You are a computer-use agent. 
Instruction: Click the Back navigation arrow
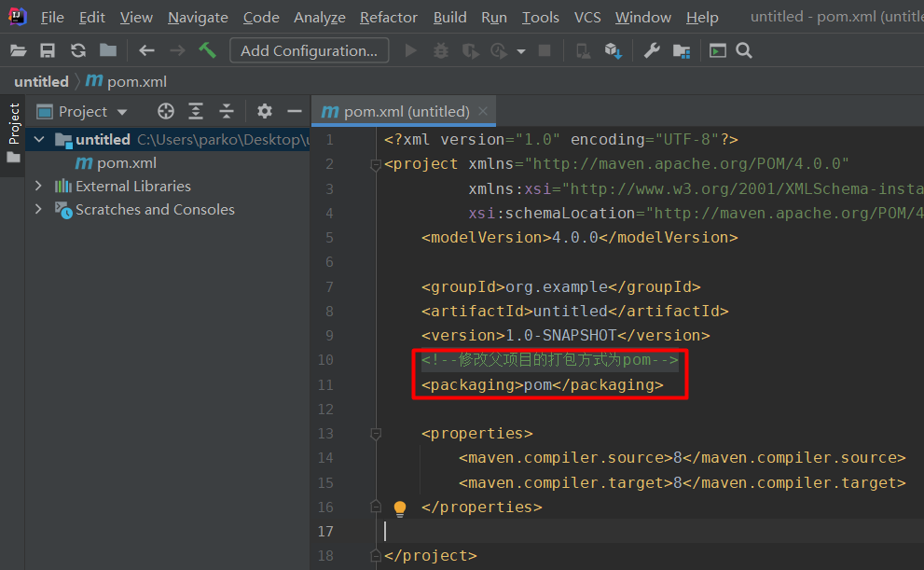click(x=146, y=50)
